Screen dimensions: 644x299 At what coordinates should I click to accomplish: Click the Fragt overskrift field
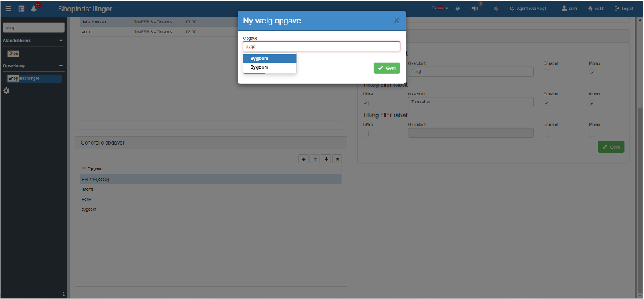pyautogui.click(x=471, y=71)
